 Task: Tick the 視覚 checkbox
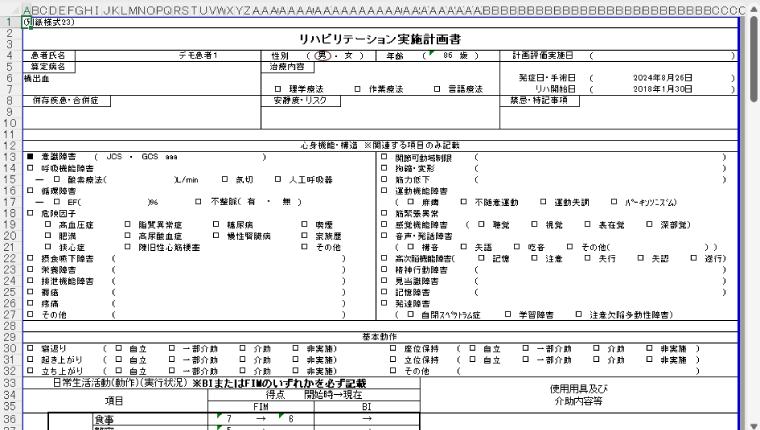(534, 224)
